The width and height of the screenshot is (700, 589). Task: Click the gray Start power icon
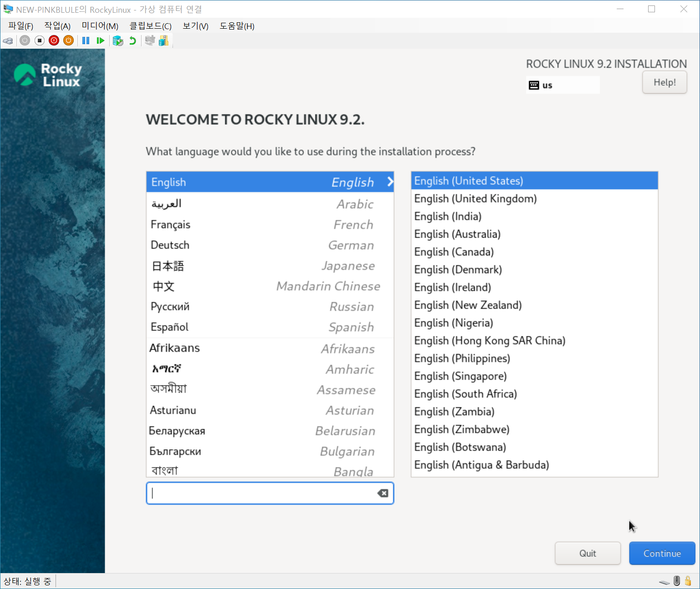25,41
